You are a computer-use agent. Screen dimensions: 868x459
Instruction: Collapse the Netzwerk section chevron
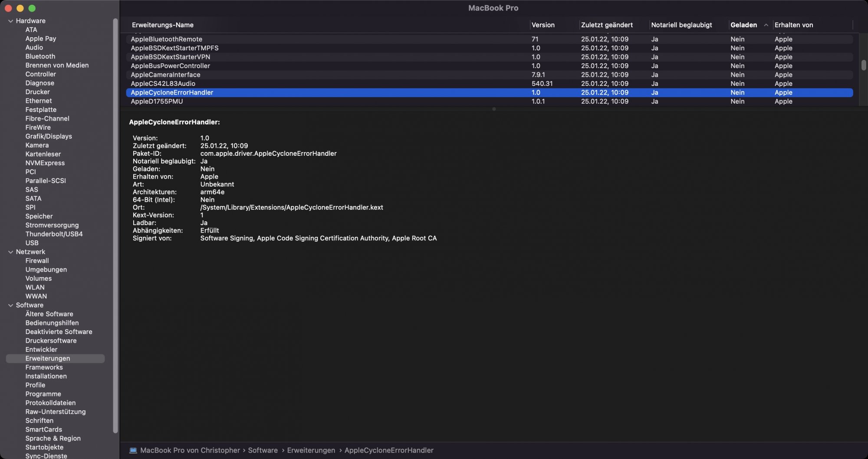tap(10, 252)
